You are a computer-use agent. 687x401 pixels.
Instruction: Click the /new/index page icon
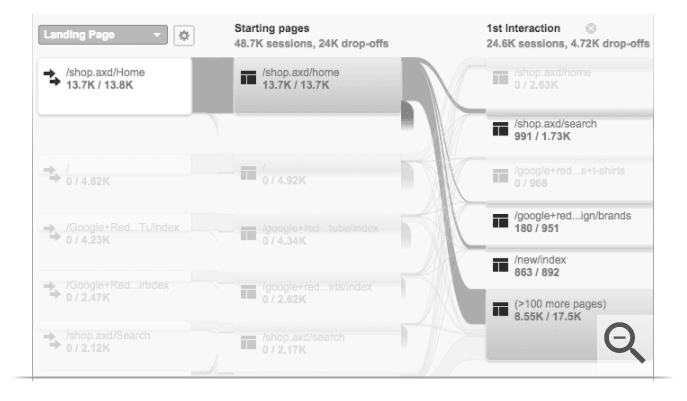pyautogui.click(x=500, y=265)
